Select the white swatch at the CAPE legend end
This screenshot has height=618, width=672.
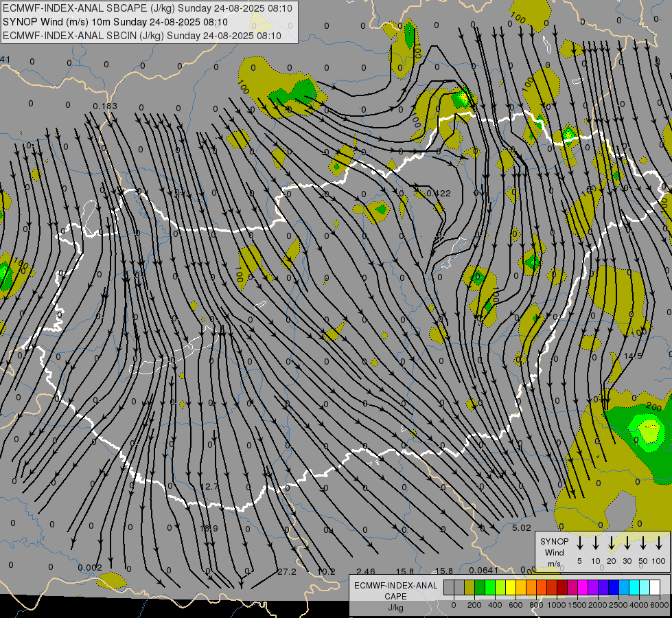pyautogui.click(x=654, y=587)
